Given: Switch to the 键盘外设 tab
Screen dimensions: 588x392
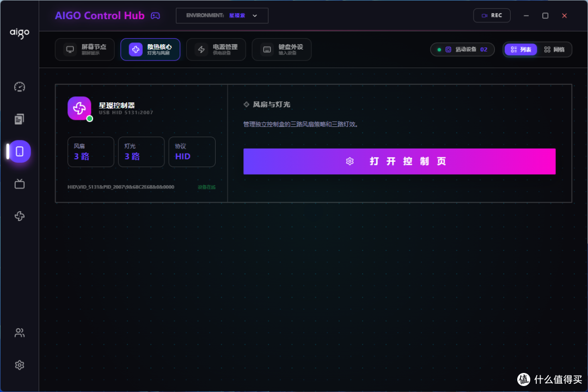Looking at the screenshot, I should click(281, 50).
